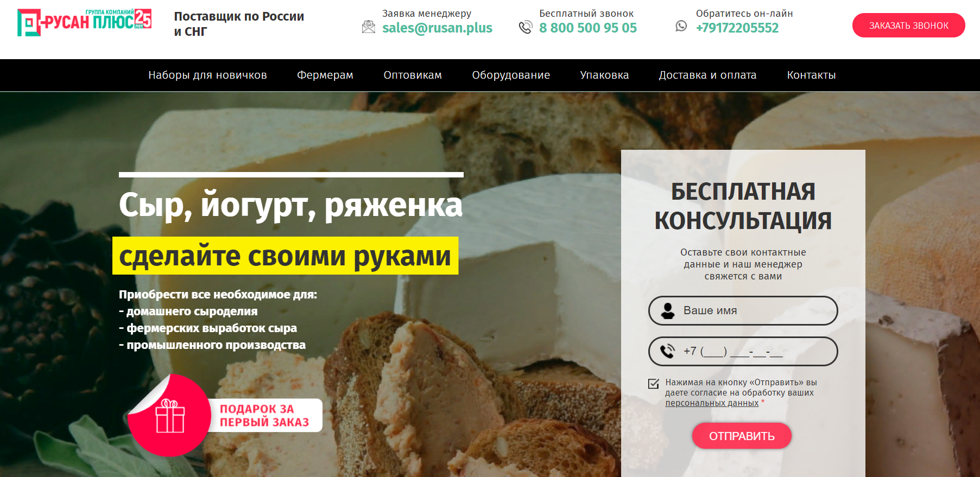Open the Упаковка menu item

604,75
